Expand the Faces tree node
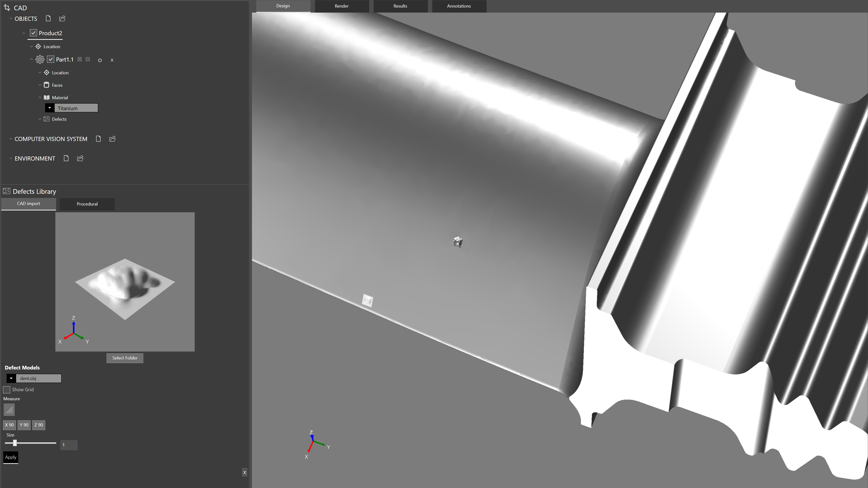Screen dimensions: 868x488 pos(40,85)
